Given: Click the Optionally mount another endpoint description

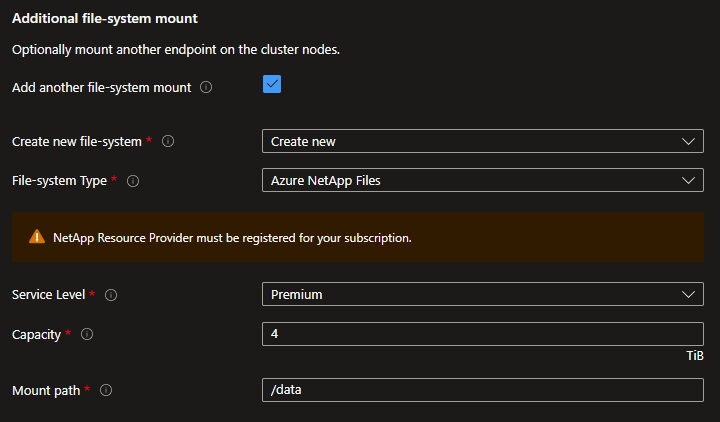Looking at the screenshot, I should [175, 50].
